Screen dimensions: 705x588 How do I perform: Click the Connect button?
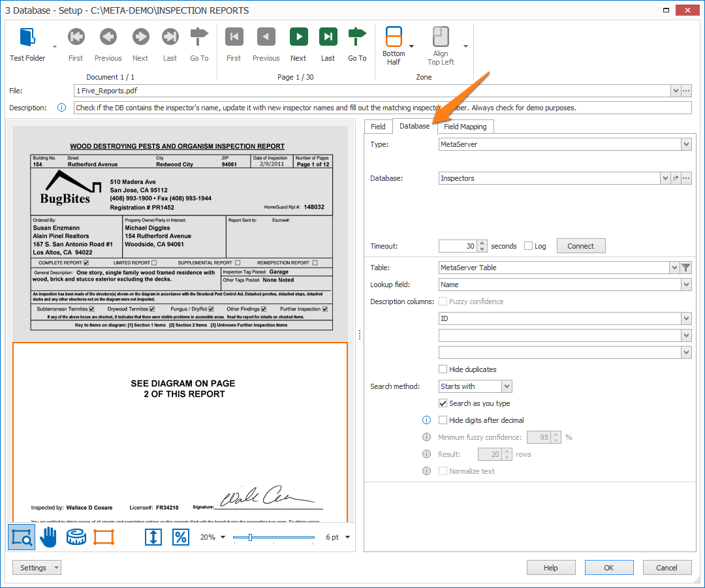pyautogui.click(x=581, y=246)
